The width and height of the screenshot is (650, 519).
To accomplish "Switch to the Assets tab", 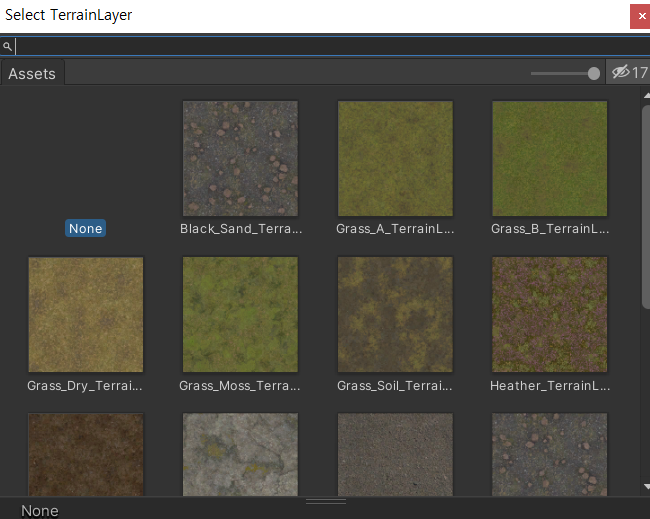I will point(32,73).
